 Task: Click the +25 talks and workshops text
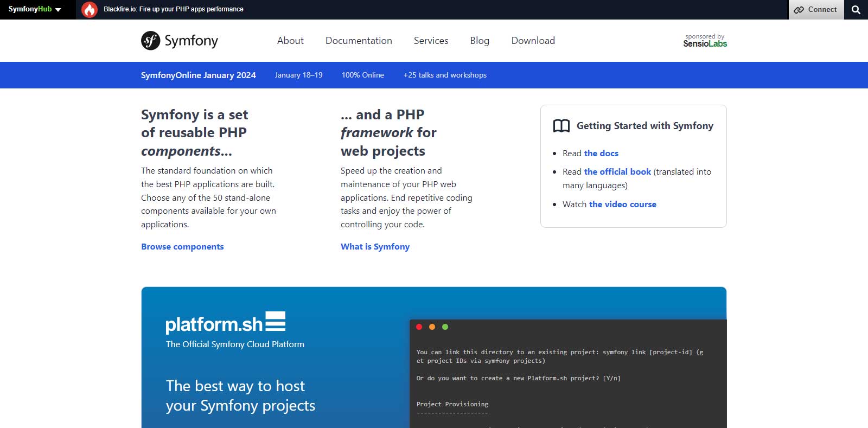(445, 75)
